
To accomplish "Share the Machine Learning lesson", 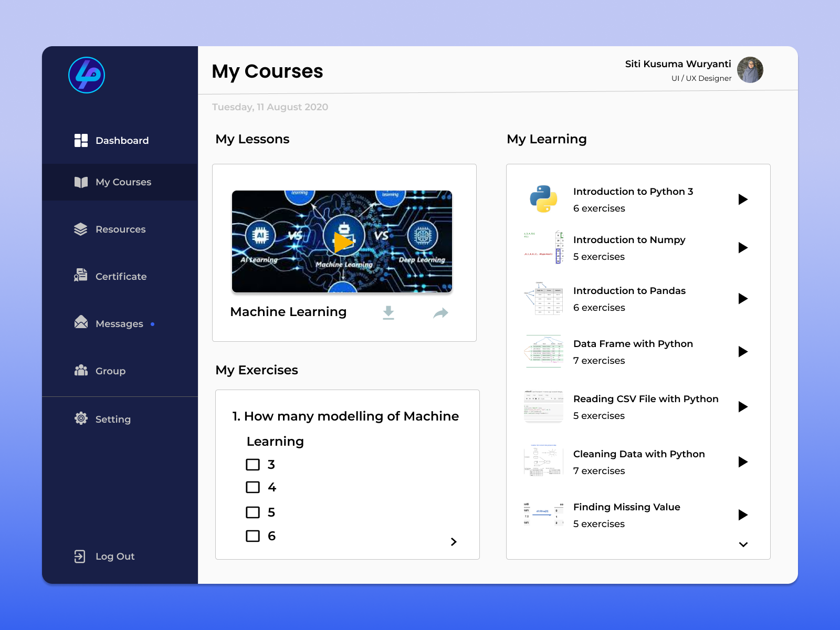I will [440, 312].
